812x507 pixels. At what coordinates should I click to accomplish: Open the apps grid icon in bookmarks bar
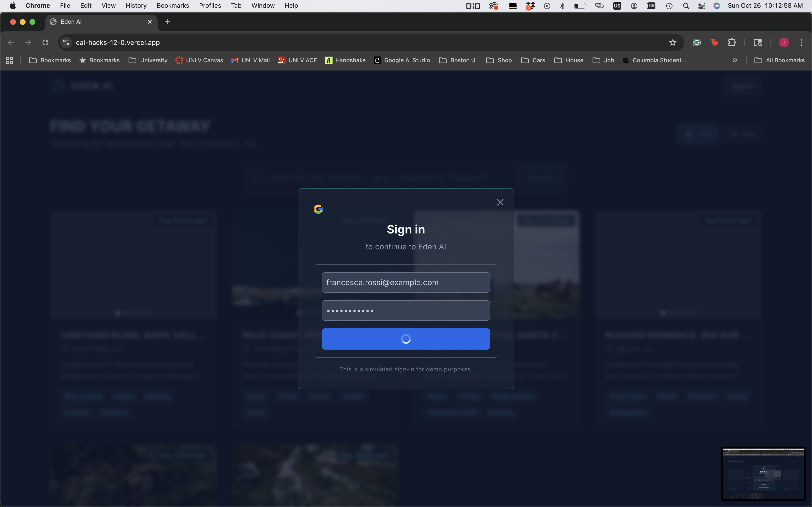(x=10, y=60)
